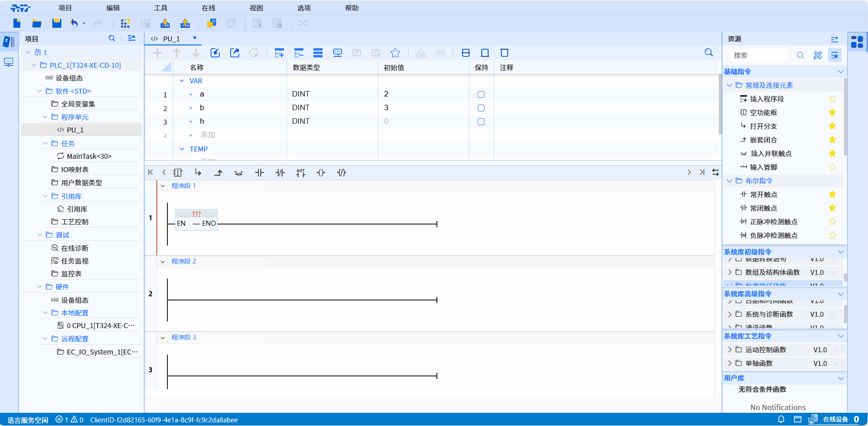Viewport: 868px width, 426px height.
Task: Expand 运动控制函数 folder
Action: tap(730, 350)
